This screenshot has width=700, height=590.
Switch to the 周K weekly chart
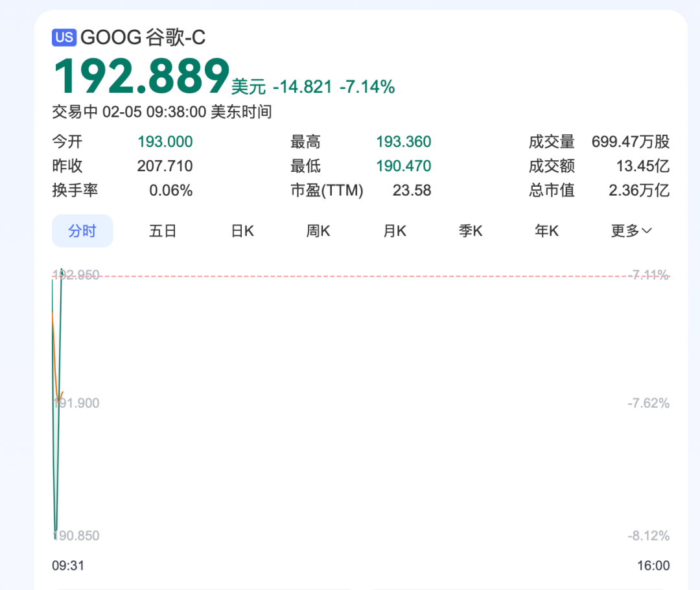[x=318, y=231]
